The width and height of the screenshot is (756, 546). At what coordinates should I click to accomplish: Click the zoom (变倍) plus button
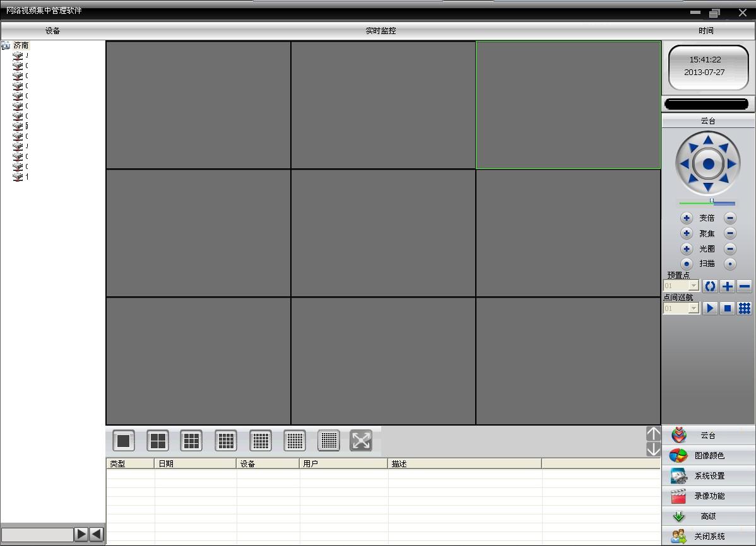pyautogui.click(x=686, y=218)
